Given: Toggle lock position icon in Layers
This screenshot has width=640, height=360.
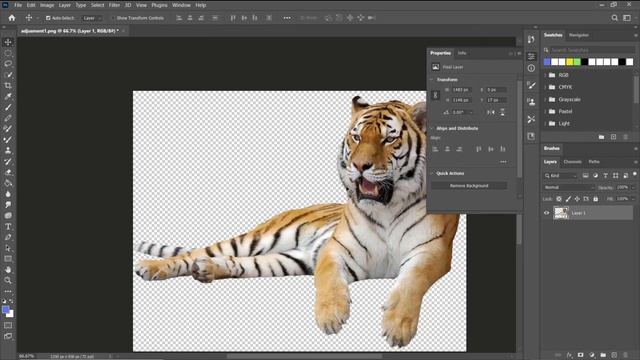Looking at the screenshot, I should click(577, 199).
